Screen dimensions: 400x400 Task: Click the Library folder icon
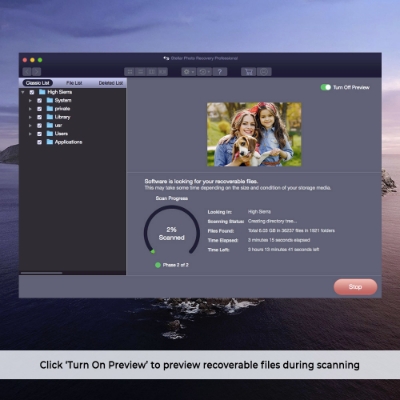[50, 117]
